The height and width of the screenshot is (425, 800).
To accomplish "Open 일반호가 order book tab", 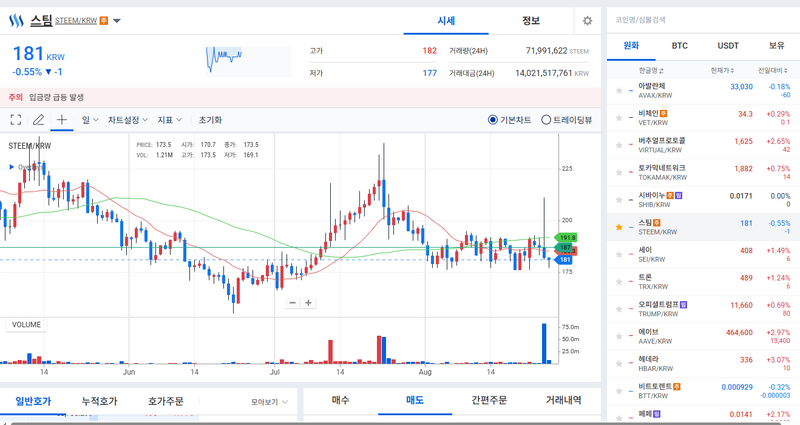I will coord(33,402).
